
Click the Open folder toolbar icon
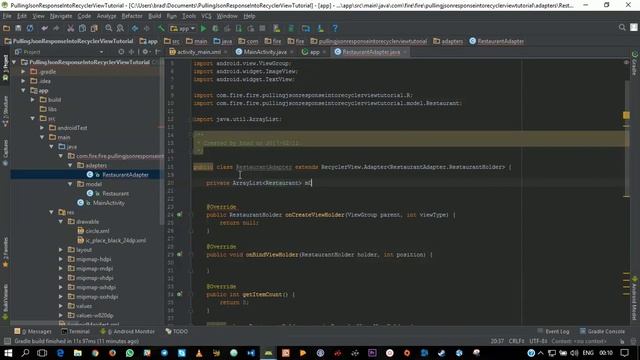pyautogui.click(x=7, y=29)
